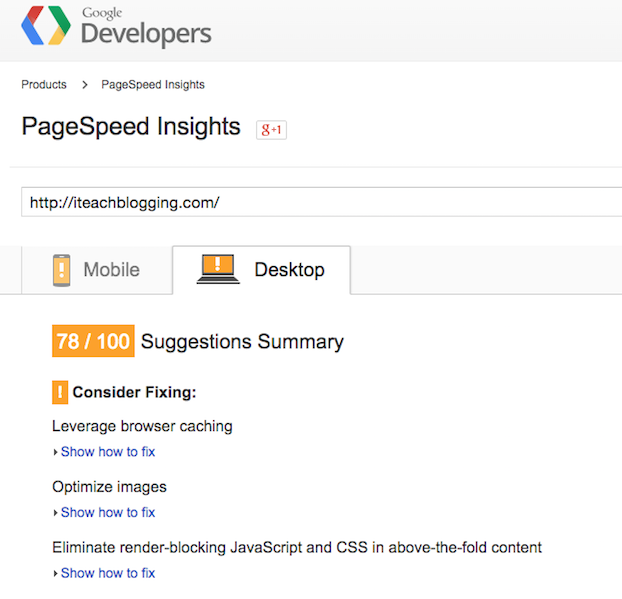
Task: Switch to the Mobile tab
Action: click(x=111, y=270)
